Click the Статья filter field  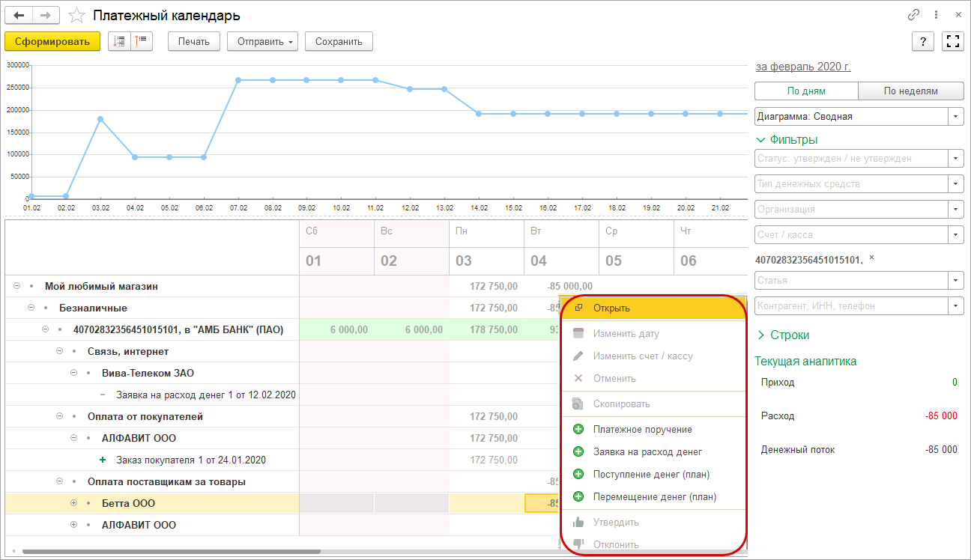(x=852, y=280)
